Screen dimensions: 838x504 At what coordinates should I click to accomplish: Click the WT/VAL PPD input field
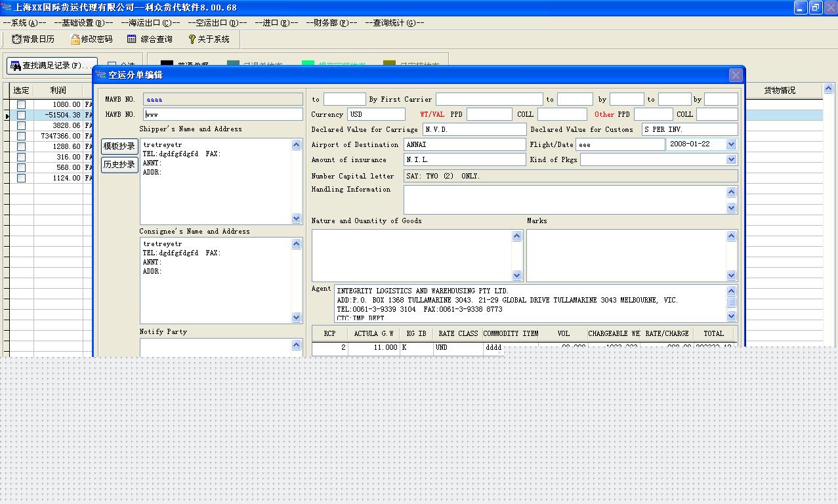(x=489, y=114)
